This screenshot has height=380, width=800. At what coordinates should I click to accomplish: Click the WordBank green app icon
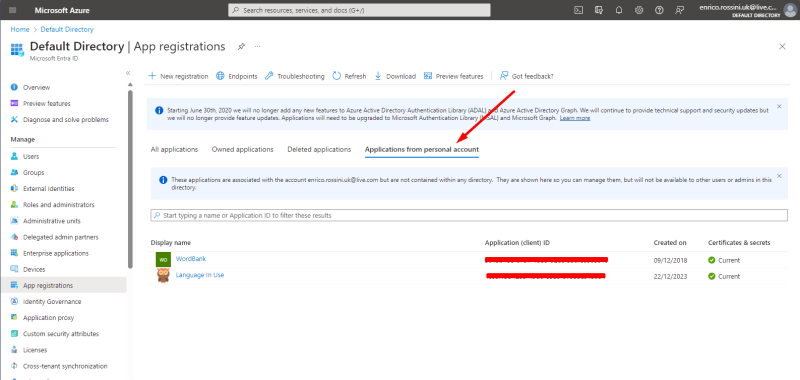tap(163, 260)
